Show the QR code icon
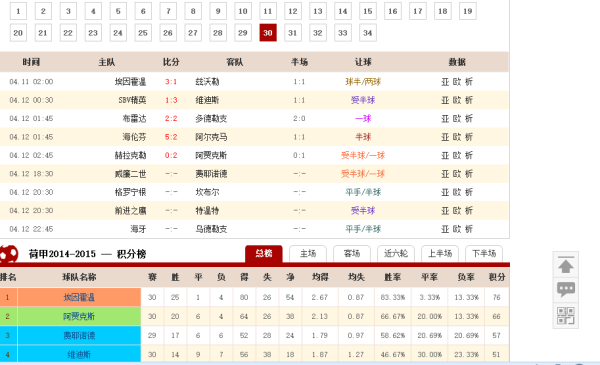The image size is (600, 365). point(566,316)
